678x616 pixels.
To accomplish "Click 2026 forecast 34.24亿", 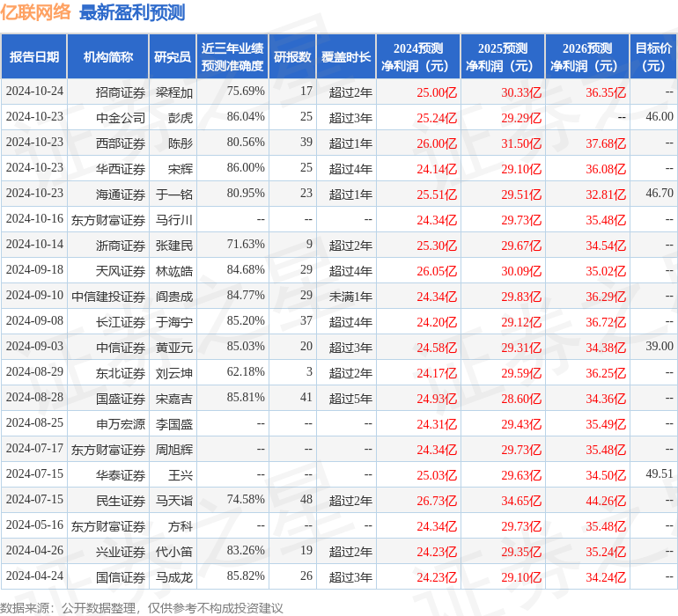I will 606,577.
